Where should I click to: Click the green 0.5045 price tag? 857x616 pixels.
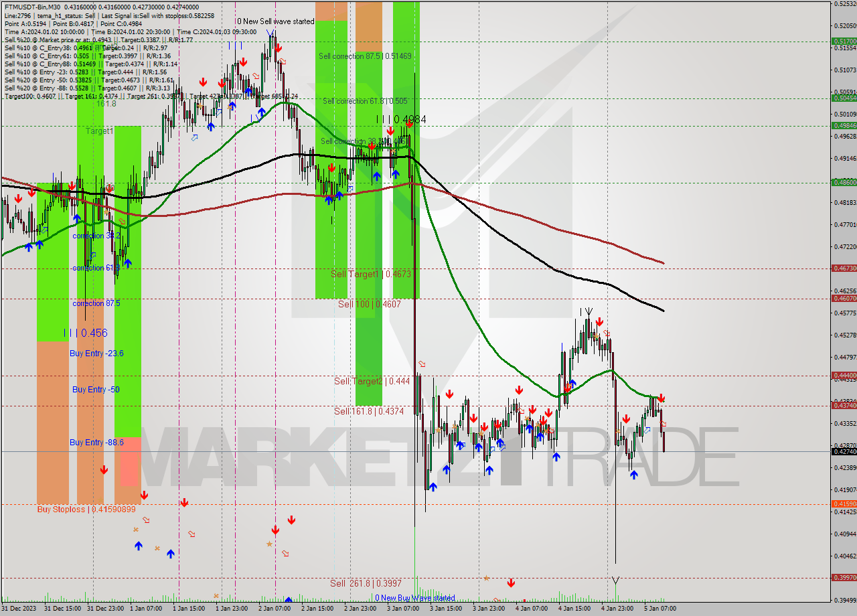844,98
